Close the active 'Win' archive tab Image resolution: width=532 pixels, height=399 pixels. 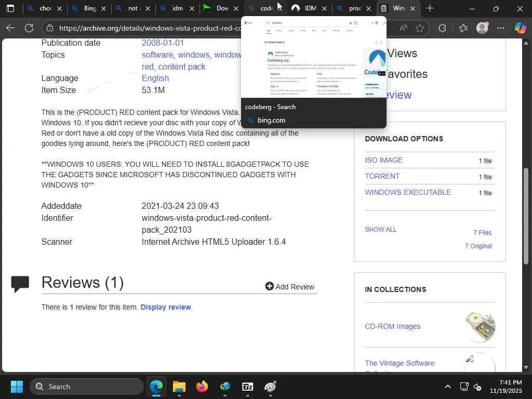click(x=413, y=8)
